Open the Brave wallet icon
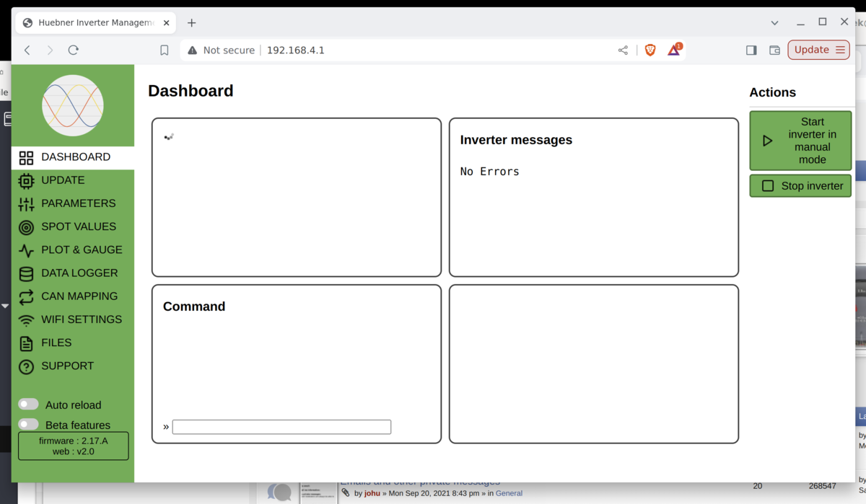The height and width of the screenshot is (504, 866). coord(774,50)
